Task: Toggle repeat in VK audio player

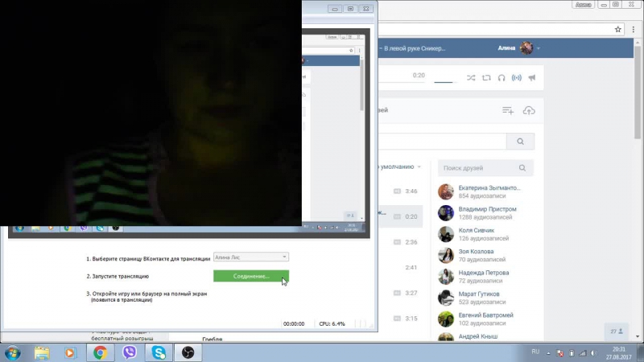Action: 486,77
